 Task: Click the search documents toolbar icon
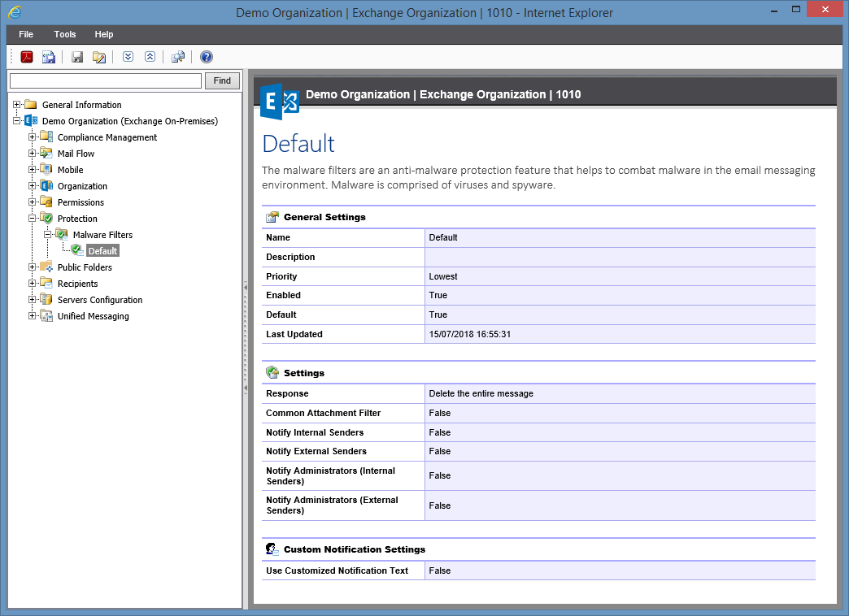(177, 57)
